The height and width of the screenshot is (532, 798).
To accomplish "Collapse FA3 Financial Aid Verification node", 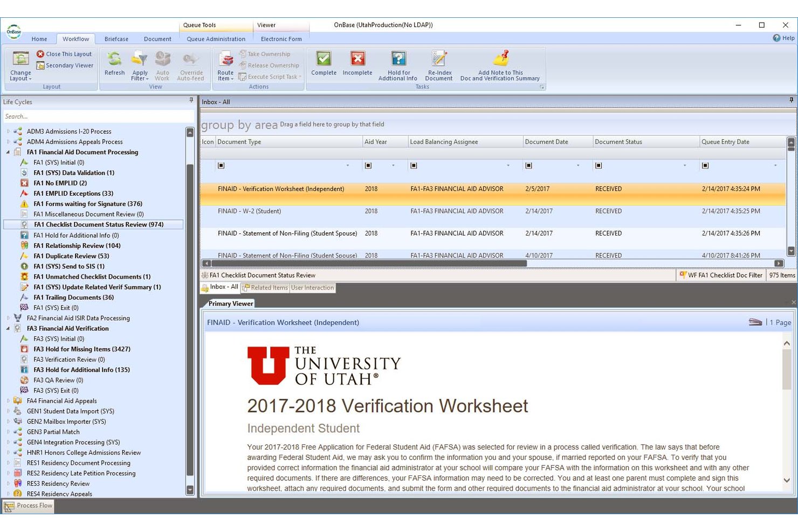I will coord(8,328).
